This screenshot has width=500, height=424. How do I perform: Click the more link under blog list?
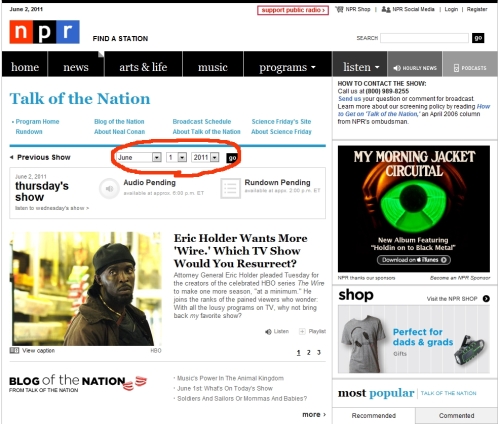(314, 415)
